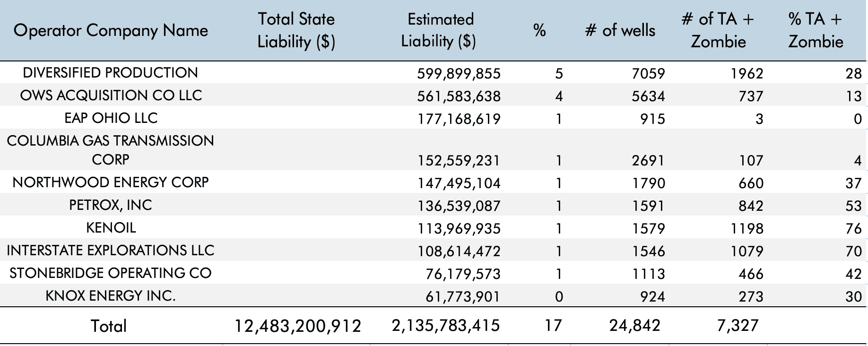This screenshot has height=346, width=868.
Task: Click the STONEBRIDGE OPERATING CO name
Action: click(111, 273)
